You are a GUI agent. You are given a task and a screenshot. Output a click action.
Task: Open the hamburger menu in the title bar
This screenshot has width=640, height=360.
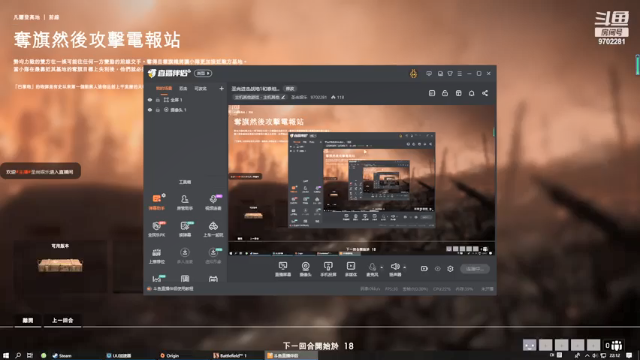460,73
